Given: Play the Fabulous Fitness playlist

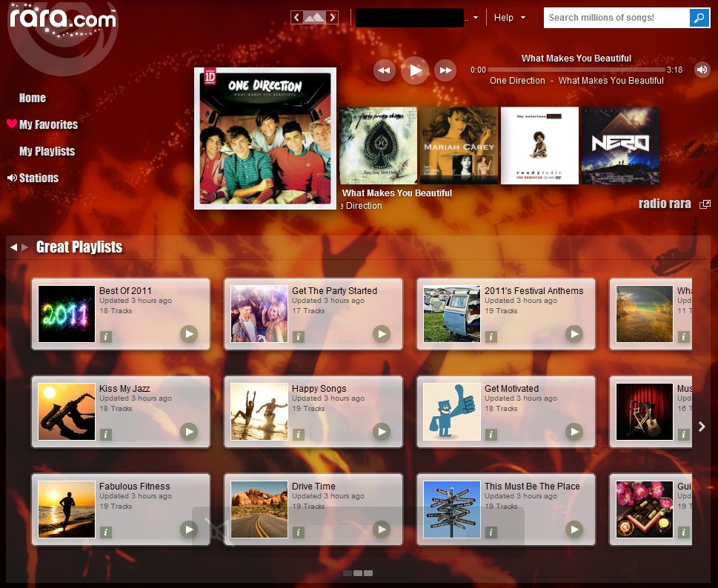Looking at the screenshot, I should pyautogui.click(x=189, y=529).
